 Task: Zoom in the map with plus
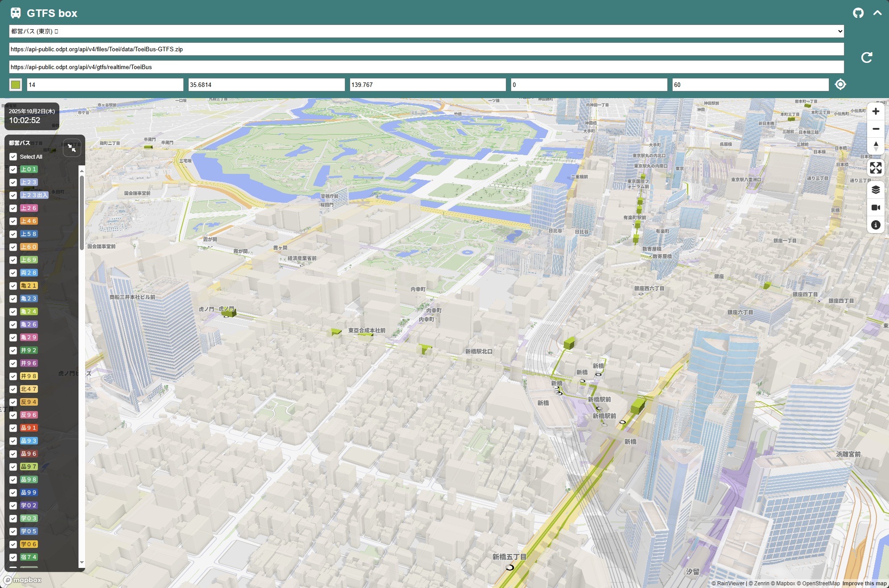click(x=876, y=111)
